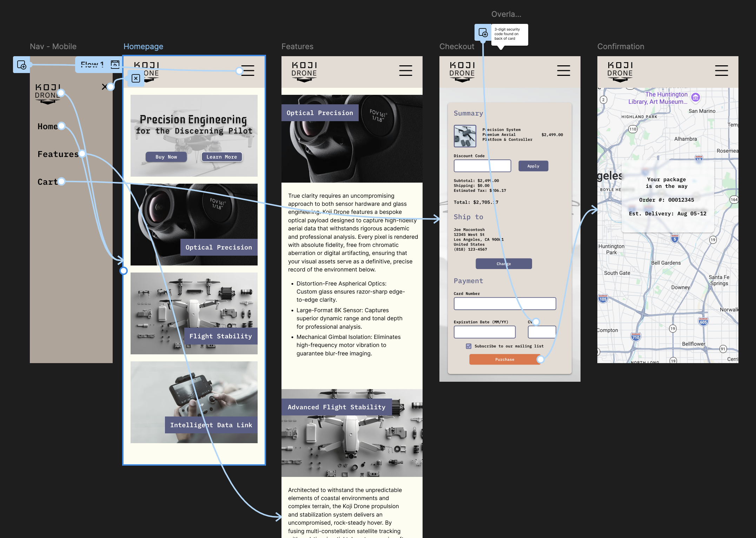Click the overlay interaction icon beside Nav - Mobile
The width and height of the screenshot is (756, 538).
21,65
